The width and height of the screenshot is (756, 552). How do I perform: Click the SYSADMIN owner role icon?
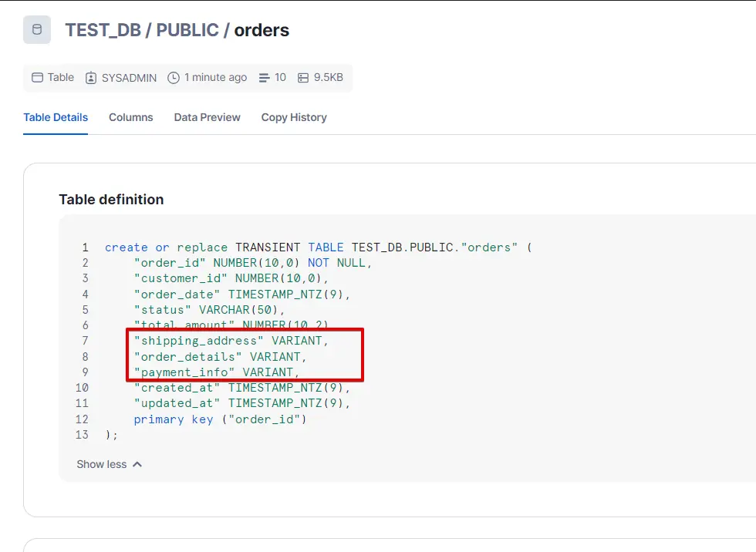tap(91, 78)
